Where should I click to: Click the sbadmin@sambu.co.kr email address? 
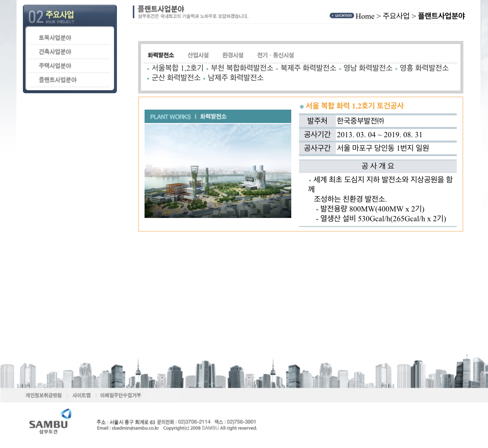click(x=135, y=428)
